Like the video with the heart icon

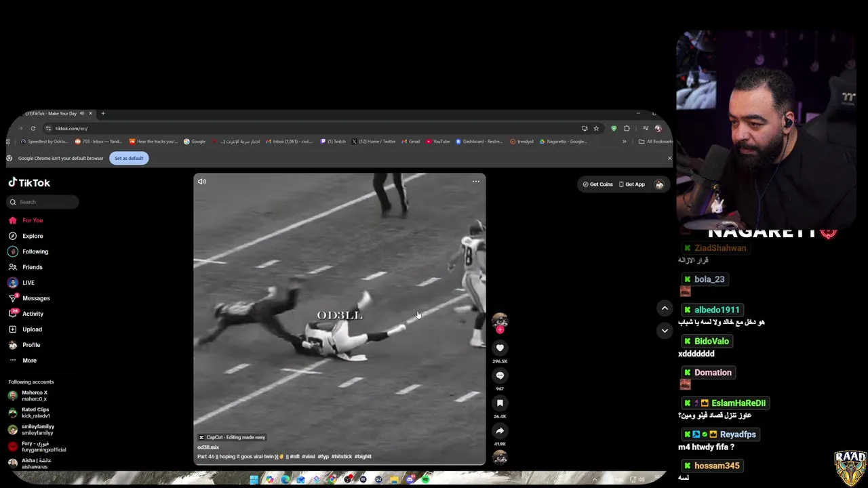500,348
